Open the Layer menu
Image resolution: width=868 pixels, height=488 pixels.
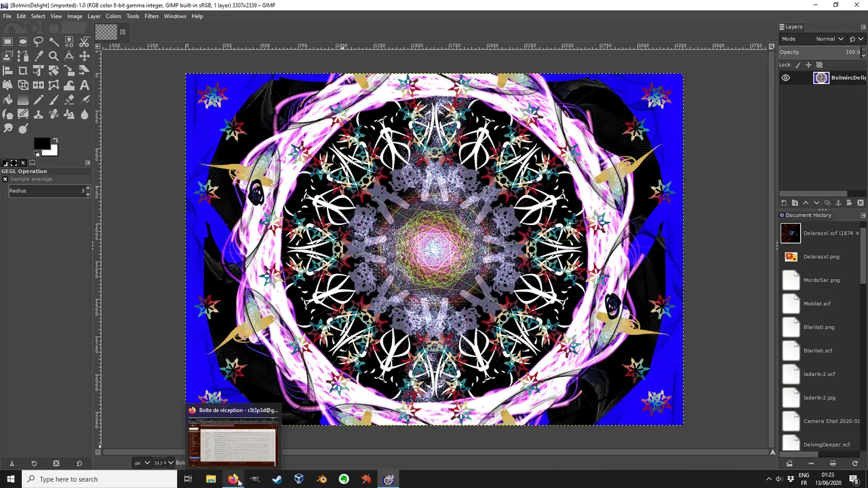pos(94,16)
